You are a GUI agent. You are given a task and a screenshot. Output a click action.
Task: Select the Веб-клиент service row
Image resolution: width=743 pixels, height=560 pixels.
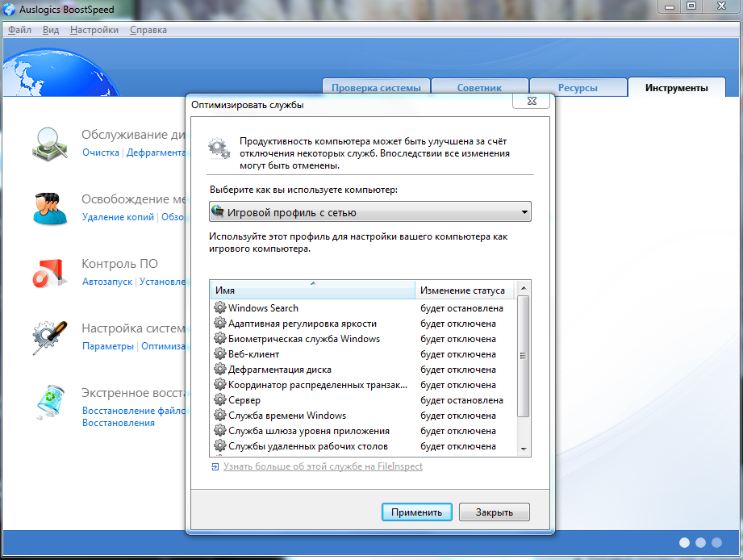click(x=363, y=354)
